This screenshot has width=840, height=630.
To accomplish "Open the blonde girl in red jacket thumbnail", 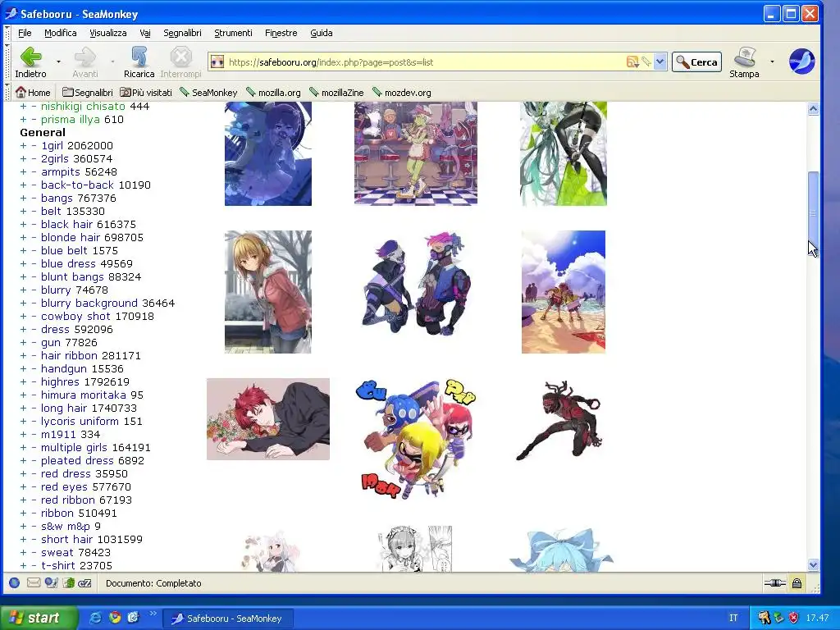I will [x=268, y=292].
